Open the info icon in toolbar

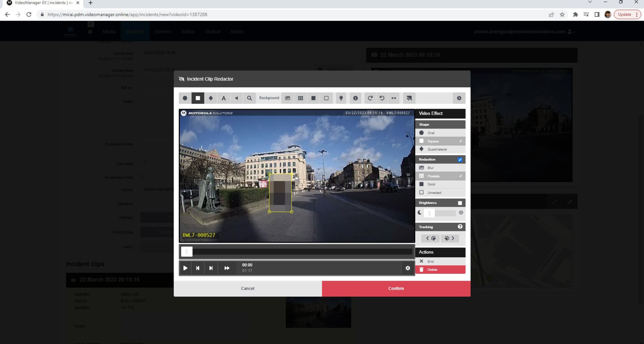[355, 98]
